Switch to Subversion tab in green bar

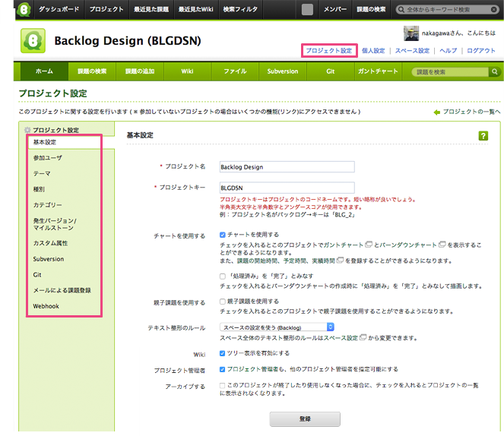click(283, 71)
